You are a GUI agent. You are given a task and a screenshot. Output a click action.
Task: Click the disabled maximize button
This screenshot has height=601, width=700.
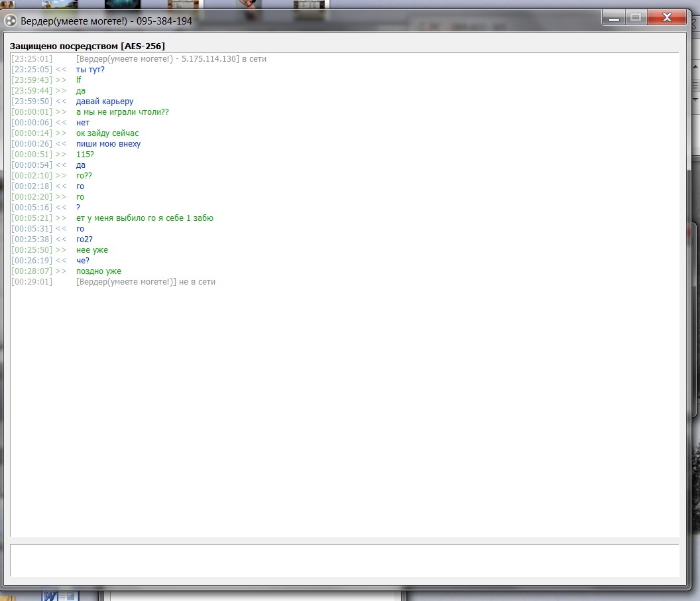click(x=636, y=18)
